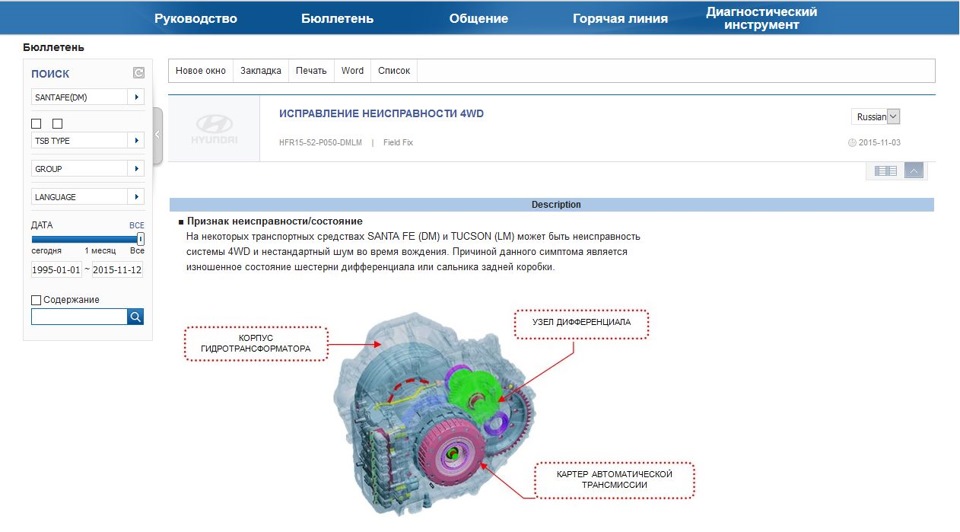Open the SANTAFE(DM) model dropdown
The image size is (960, 532).
pyautogui.click(x=88, y=97)
